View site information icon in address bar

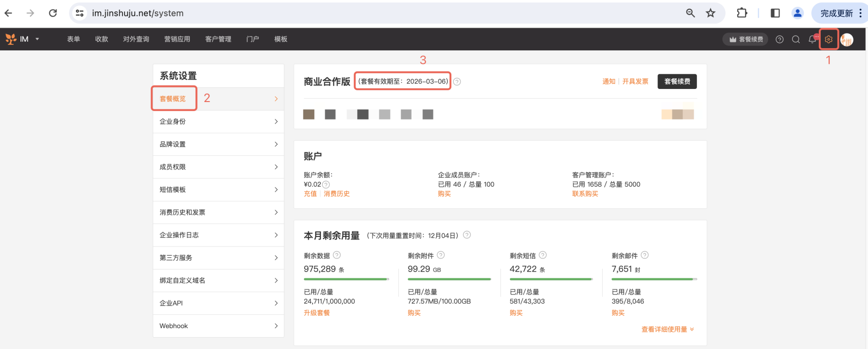(80, 13)
